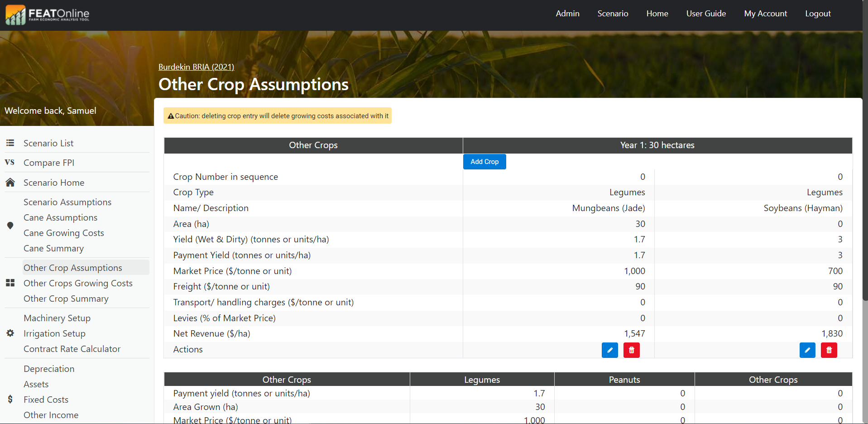Click the FEATOnline logo

tap(48, 14)
